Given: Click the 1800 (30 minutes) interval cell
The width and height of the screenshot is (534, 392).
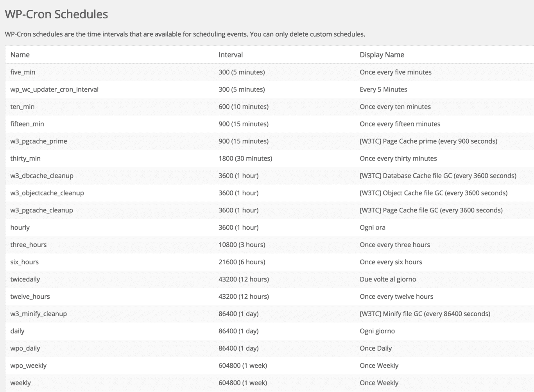Looking at the screenshot, I should (x=245, y=159).
